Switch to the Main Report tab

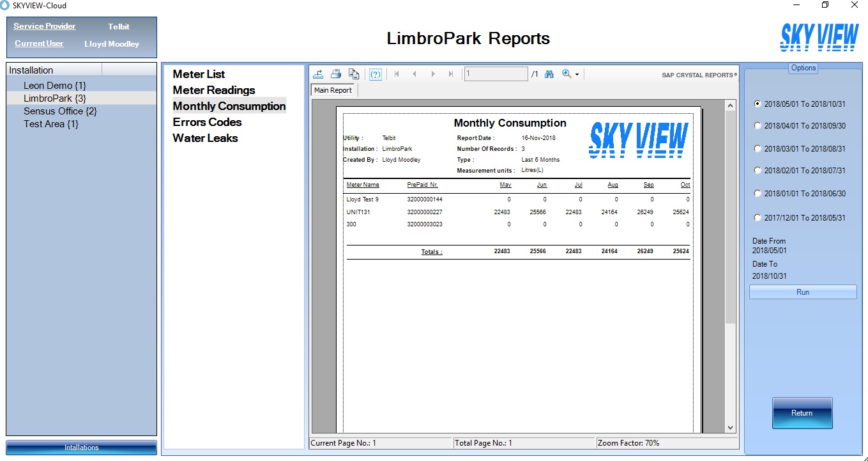tap(333, 90)
